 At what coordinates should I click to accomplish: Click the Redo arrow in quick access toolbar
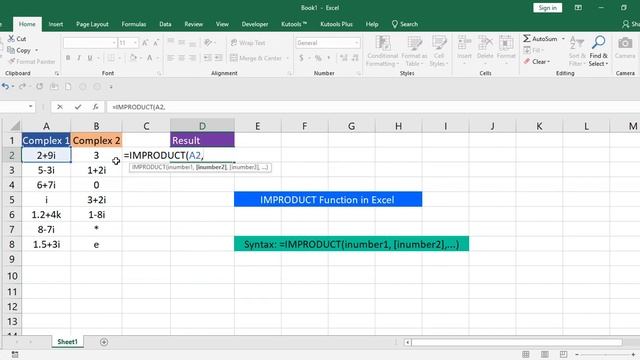click(22, 87)
